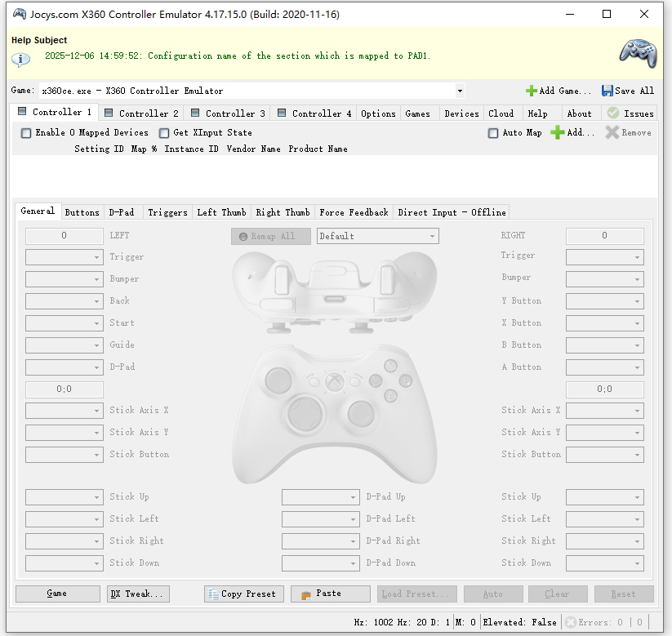Click the green plus Add Game icon
The height and width of the screenshot is (636, 672).
[531, 91]
